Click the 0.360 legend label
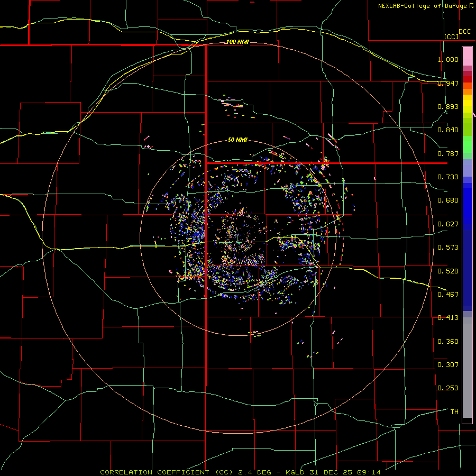The width and height of the screenshot is (476, 476). click(x=448, y=342)
